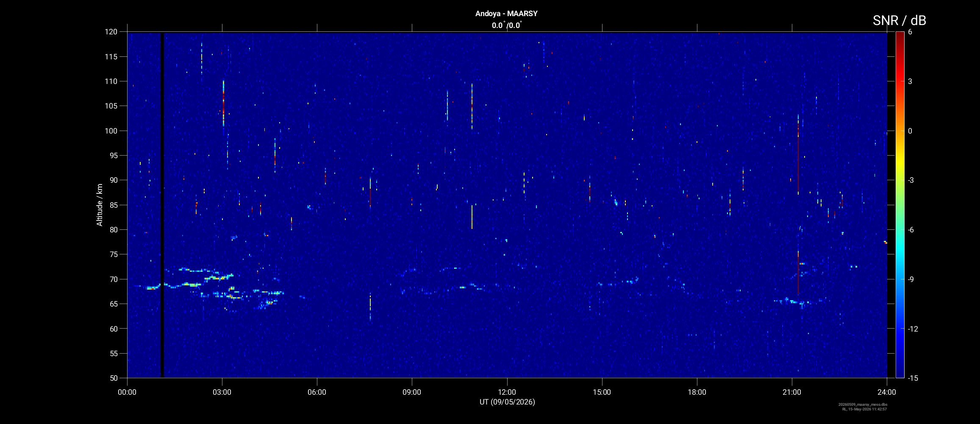The height and width of the screenshot is (424, 980).
Task: Click the 20260509_maarsy_meso.dbs filename text
Action: coord(863,404)
